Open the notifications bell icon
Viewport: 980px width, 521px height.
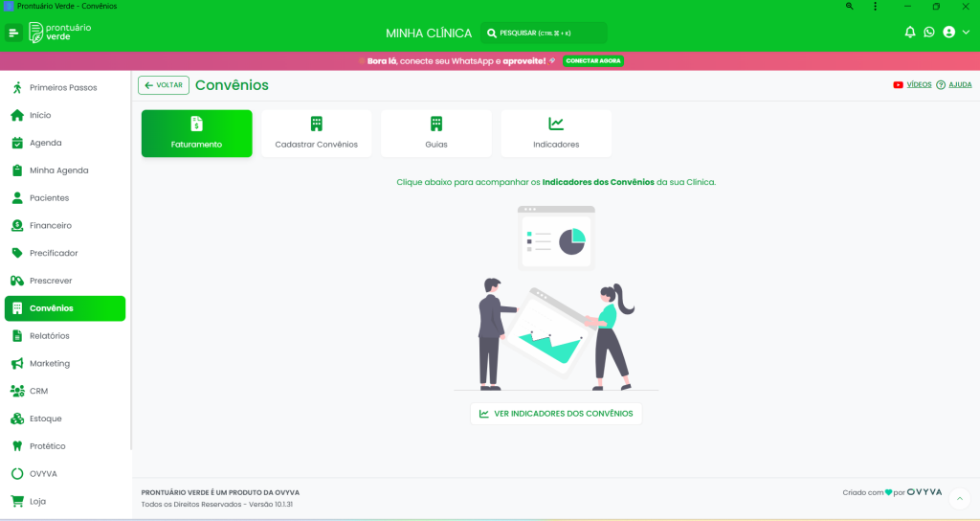910,33
